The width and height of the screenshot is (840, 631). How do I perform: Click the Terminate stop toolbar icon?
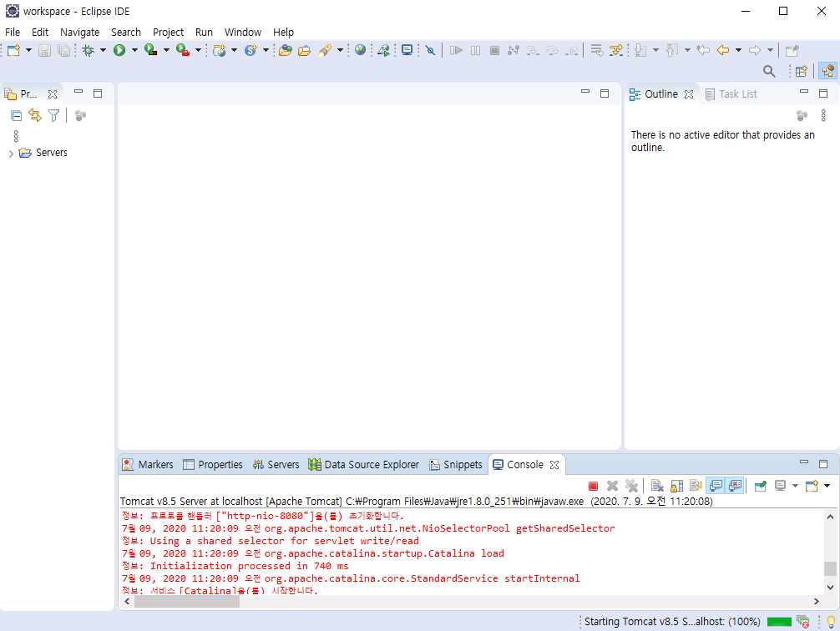coord(494,50)
